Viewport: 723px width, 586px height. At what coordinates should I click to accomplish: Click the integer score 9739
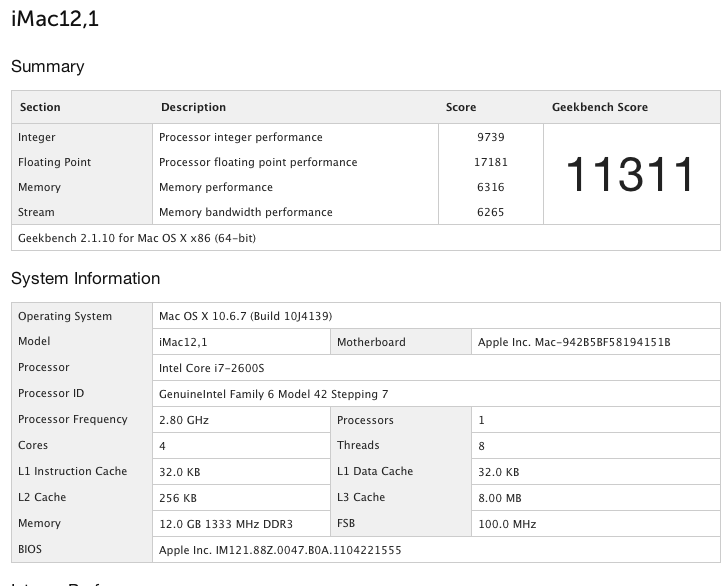point(491,137)
